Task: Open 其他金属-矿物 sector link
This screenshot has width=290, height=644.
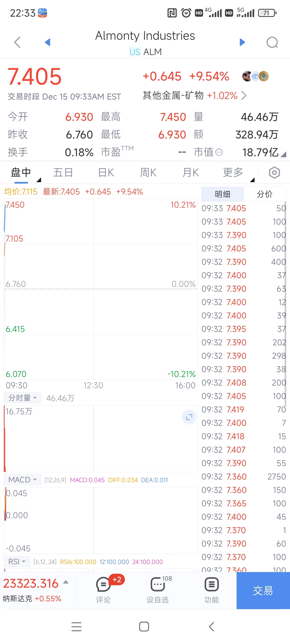Action: 194,96
